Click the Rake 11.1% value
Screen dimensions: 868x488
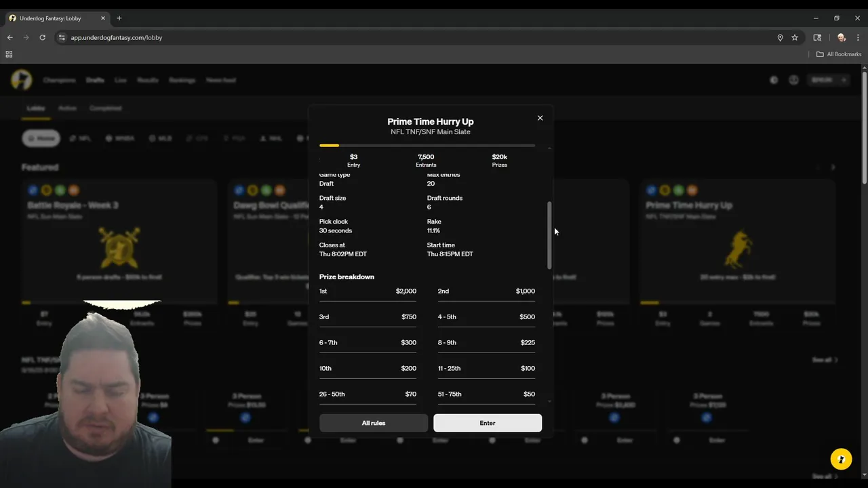433,231
